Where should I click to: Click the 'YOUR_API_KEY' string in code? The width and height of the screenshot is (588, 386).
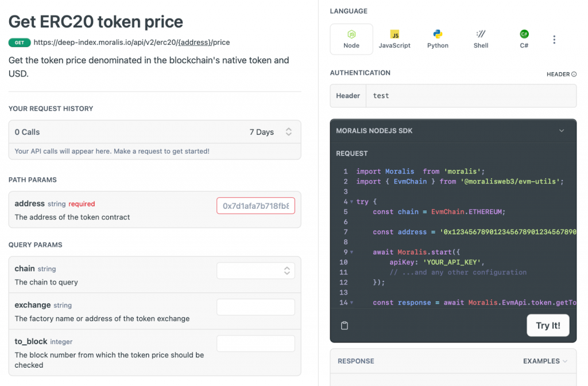point(451,262)
